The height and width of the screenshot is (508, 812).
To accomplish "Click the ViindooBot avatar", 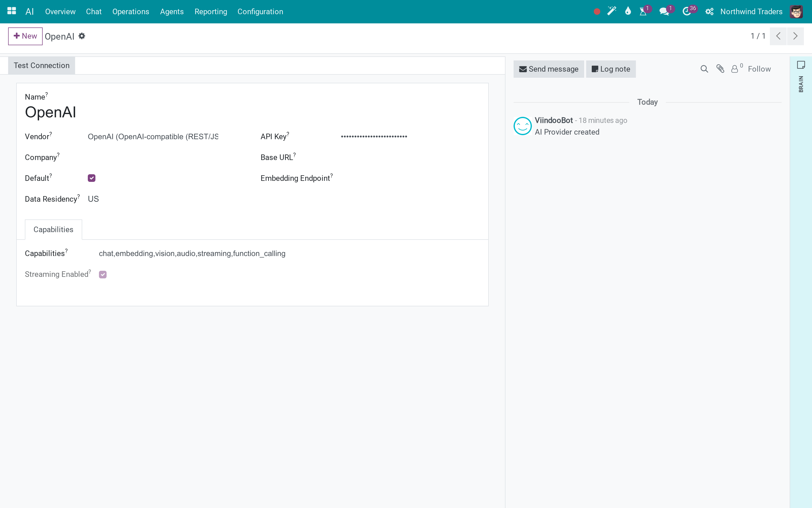I will (x=522, y=126).
